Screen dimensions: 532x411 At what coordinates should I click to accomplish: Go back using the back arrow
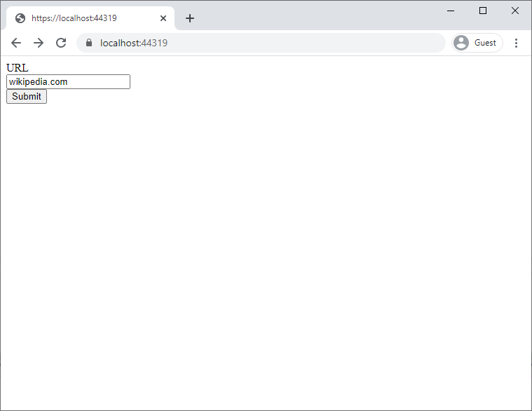coord(16,43)
